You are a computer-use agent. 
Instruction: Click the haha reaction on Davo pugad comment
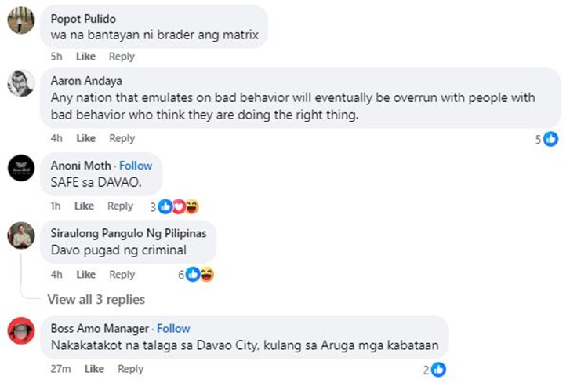click(x=207, y=275)
